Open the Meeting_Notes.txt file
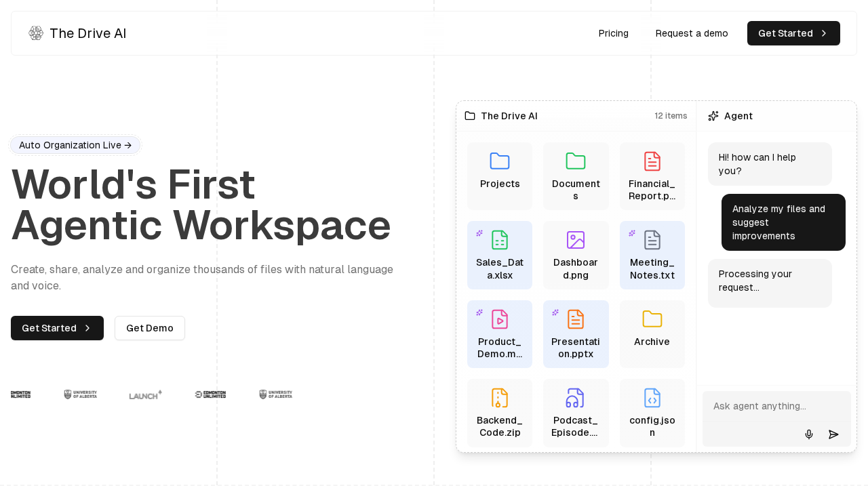This screenshot has height=488, width=868. 652,255
